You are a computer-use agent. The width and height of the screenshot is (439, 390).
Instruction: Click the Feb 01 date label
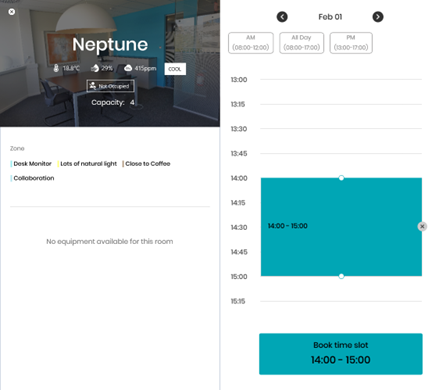coord(330,17)
